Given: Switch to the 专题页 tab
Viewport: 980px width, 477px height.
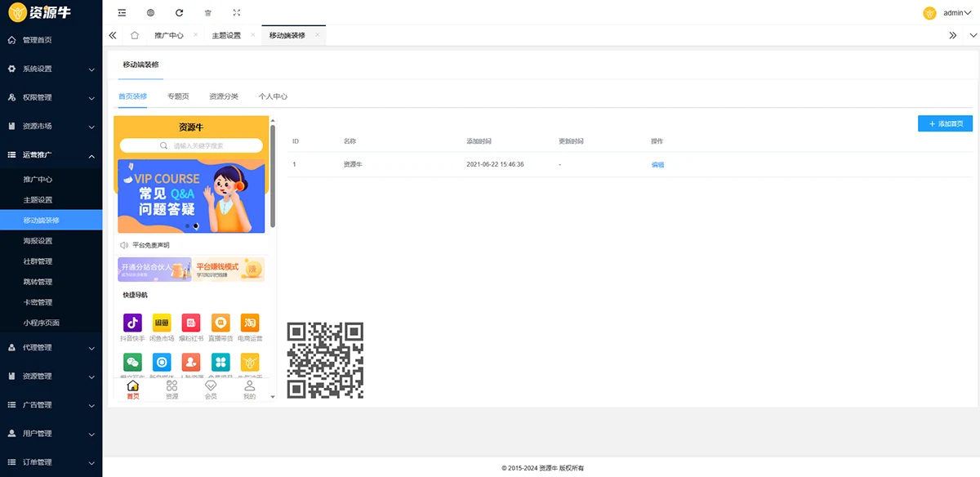Looking at the screenshot, I should 178,96.
